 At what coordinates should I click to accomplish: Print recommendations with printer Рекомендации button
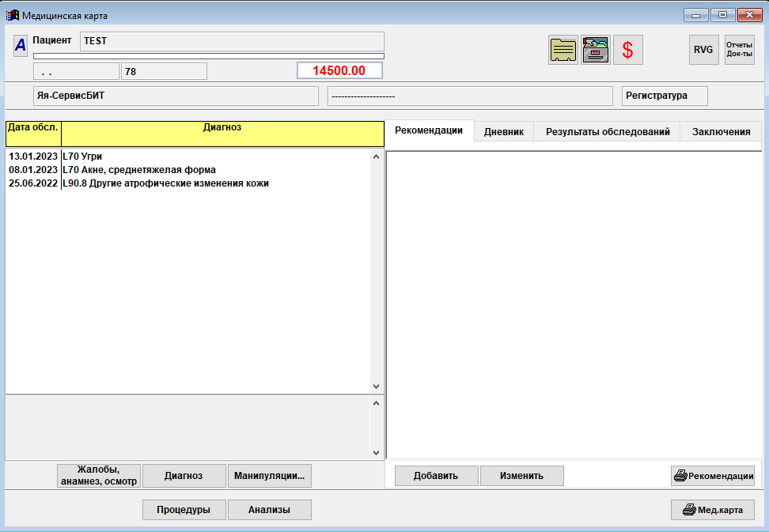[713, 476]
